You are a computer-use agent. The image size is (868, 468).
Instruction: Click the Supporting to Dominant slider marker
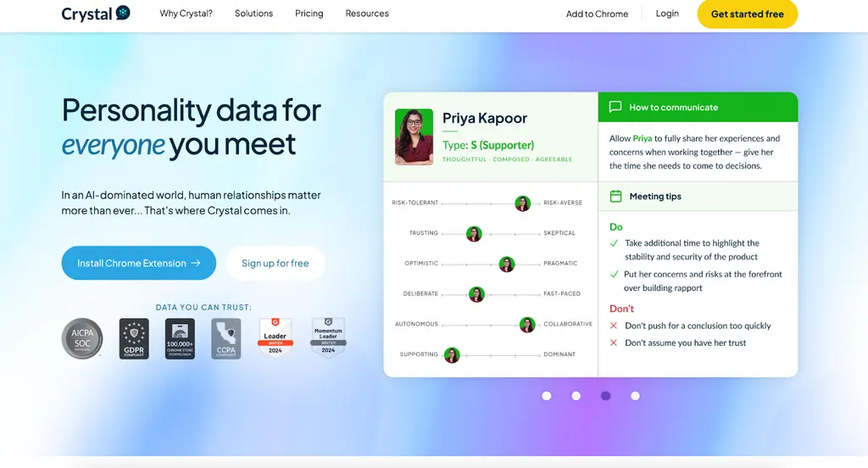[452, 355]
